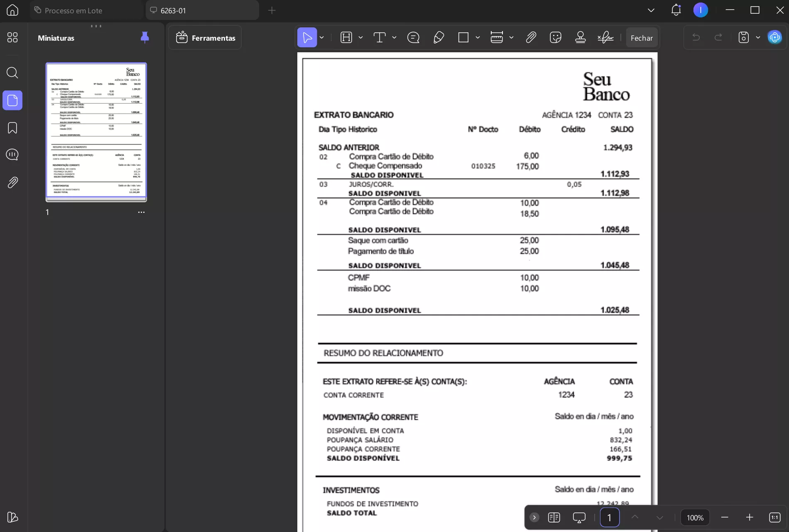Activate the add text tool
This screenshot has width=789, height=532.
[380, 37]
